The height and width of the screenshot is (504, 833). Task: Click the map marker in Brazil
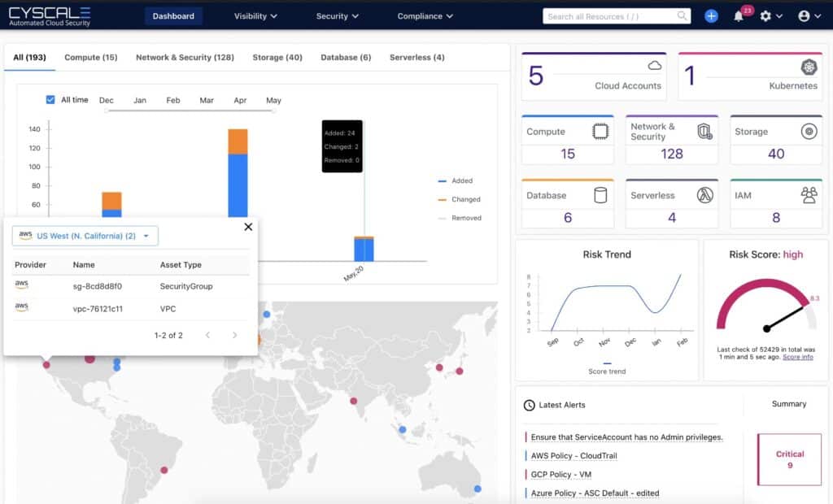point(164,470)
